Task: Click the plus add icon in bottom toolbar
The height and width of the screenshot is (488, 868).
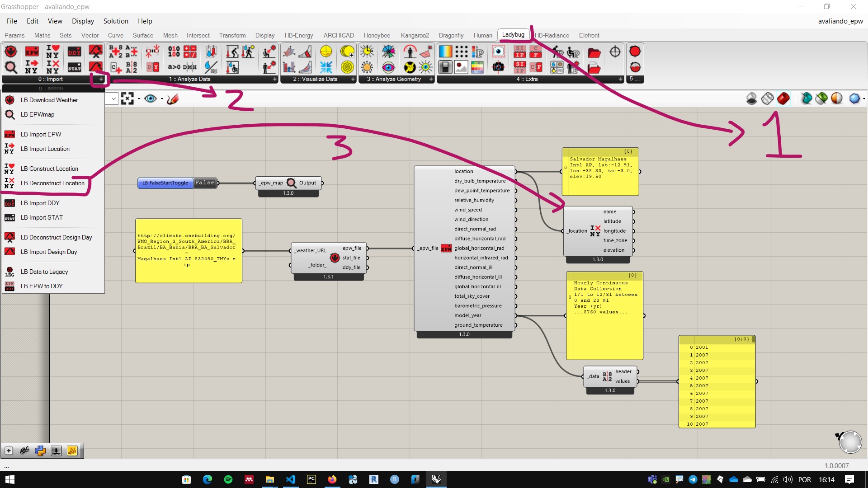Action: click(9, 450)
